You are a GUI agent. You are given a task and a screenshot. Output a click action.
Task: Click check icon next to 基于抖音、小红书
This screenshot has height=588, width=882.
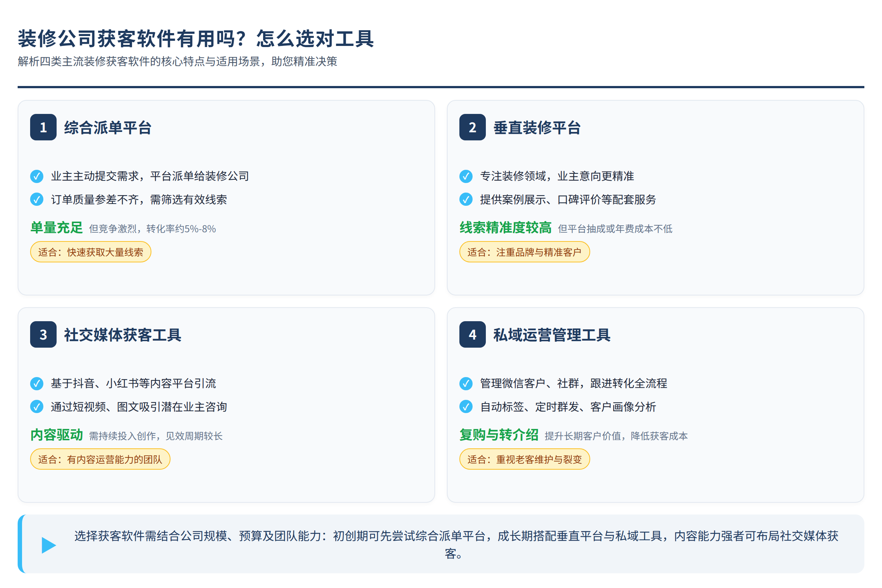click(37, 384)
